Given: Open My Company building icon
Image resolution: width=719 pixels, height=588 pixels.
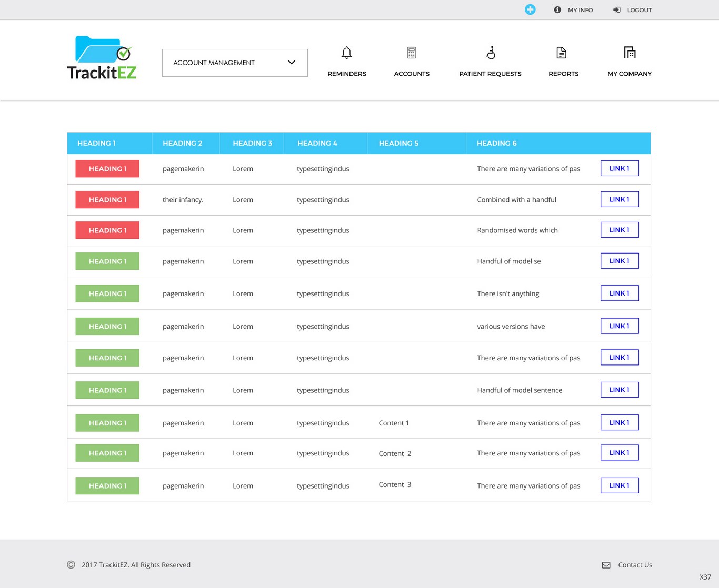Looking at the screenshot, I should [630, 53].
